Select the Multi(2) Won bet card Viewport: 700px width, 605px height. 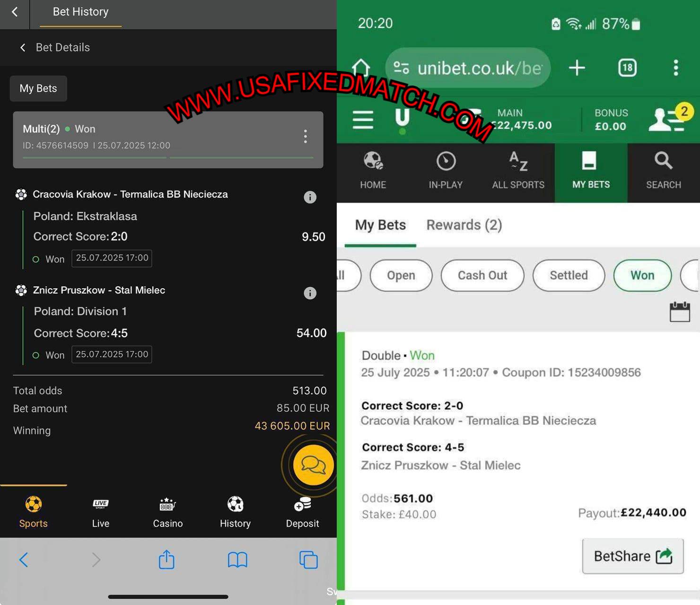coord(168,139)
